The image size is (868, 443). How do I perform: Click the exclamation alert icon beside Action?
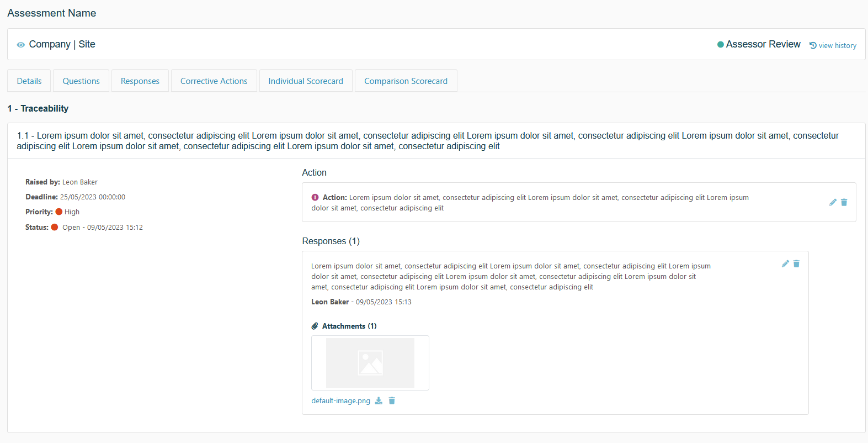pyautogui.click(x=315, y=197)
